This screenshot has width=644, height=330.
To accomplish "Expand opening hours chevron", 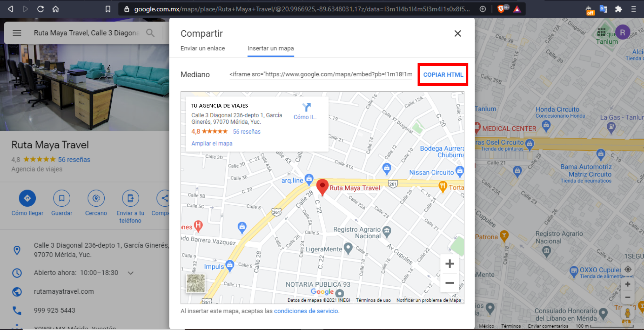I will (131, 273).
